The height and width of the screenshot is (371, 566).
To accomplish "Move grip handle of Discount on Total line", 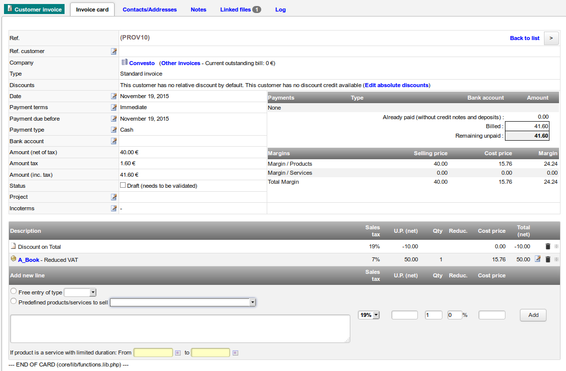I will (x=556, y=246).
